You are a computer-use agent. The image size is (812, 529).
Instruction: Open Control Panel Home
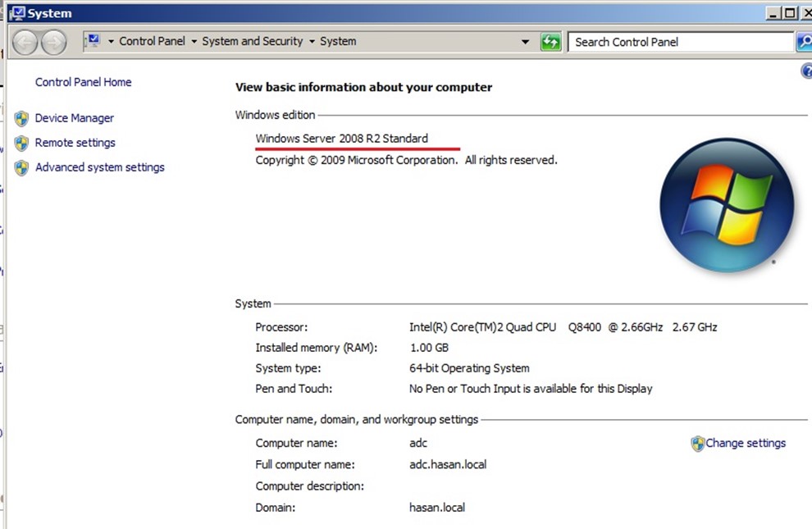(83, 82)
